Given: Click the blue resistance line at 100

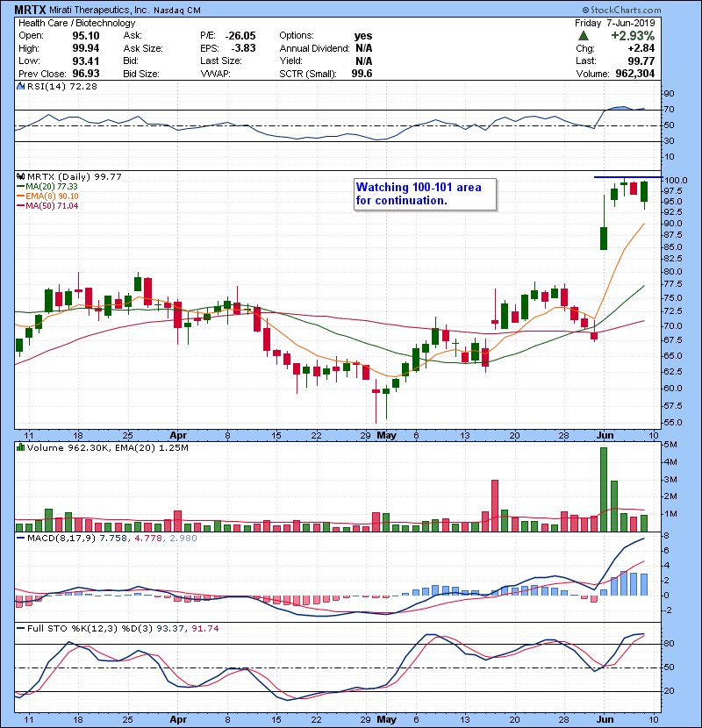Looking at the screenshot, I should (628, 177).
